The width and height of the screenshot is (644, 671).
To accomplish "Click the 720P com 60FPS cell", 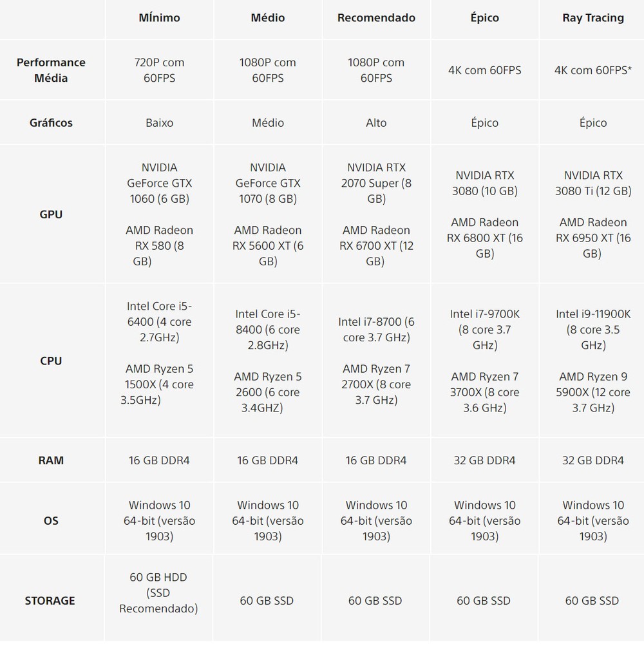I will pyautogui.click(x=159, y=70).
